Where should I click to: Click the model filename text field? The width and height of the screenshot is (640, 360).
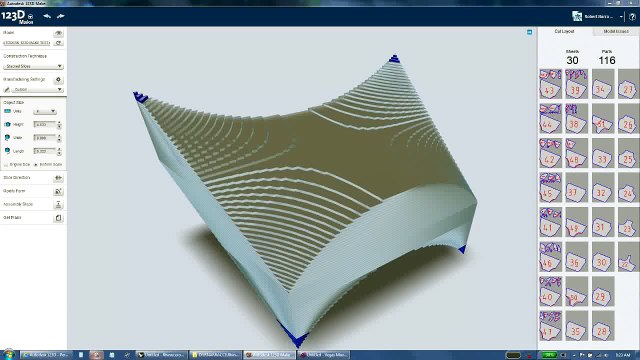click(x=27, y=43)
